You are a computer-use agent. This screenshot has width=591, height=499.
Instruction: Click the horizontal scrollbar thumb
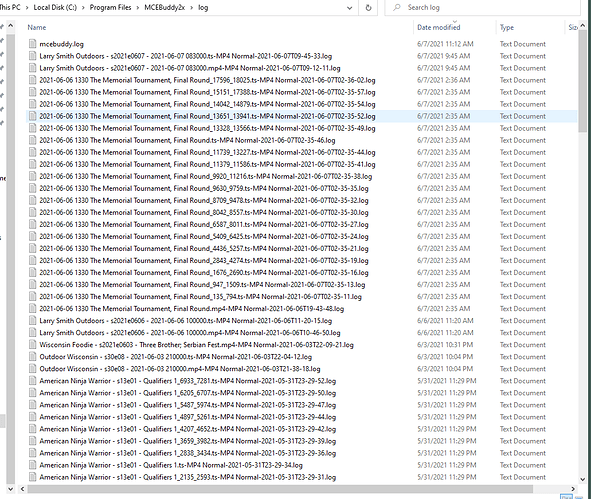click(x=280, y=489)
